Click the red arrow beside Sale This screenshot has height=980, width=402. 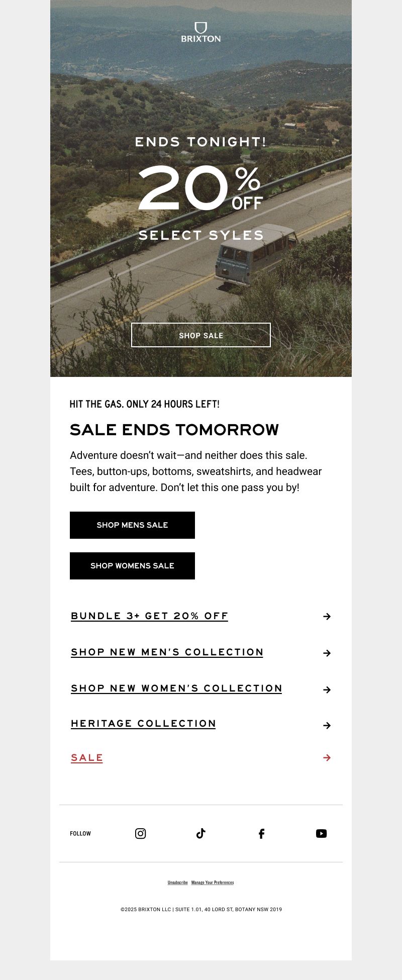[x=327, y=757]
